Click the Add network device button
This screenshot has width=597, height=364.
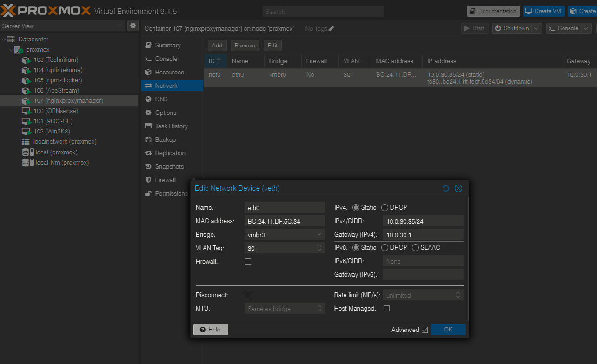coord(217,46)
